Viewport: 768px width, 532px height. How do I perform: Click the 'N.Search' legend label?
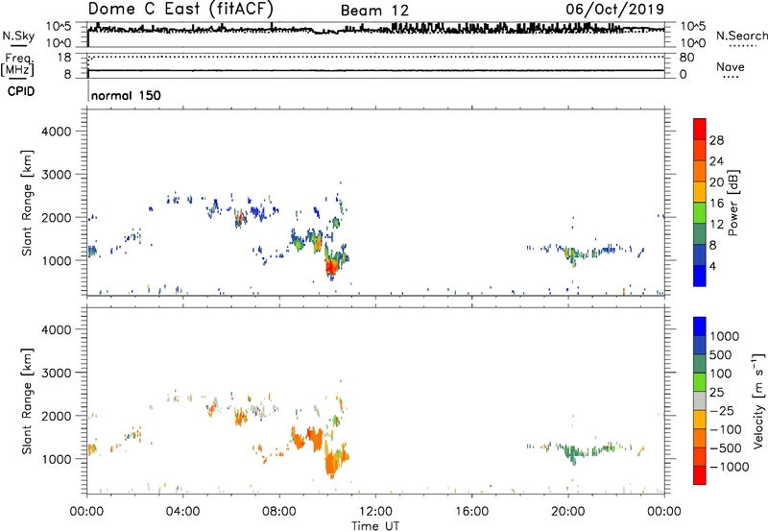pyautogui.click(x=741, y=36)
